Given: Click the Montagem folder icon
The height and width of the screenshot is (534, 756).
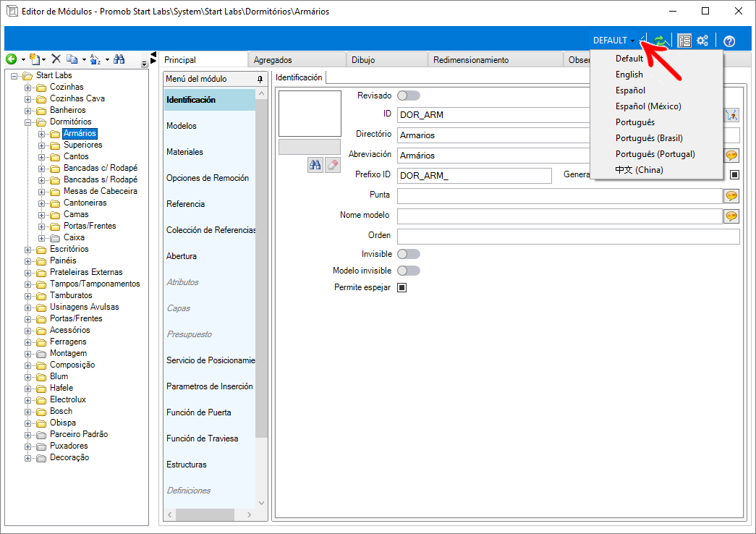Looking at the screenshot, I should point(42,354).
